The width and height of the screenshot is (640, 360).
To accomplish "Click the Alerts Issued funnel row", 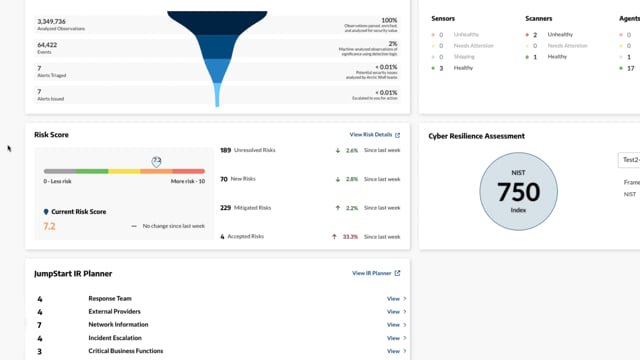I will tap(217, 95).
